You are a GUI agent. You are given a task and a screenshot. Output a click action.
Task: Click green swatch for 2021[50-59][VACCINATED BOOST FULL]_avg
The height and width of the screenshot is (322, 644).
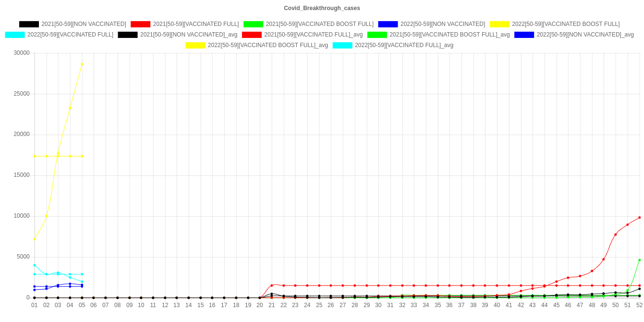click(x=377, y=35)
